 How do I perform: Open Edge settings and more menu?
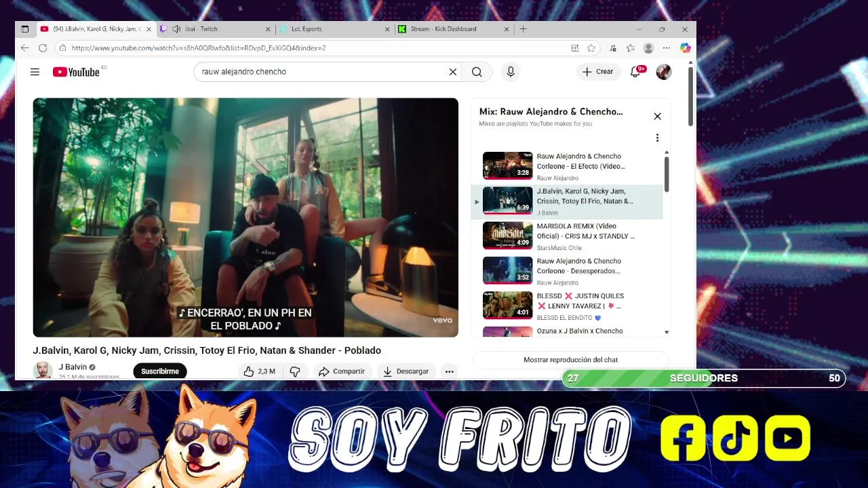(667, 48)
